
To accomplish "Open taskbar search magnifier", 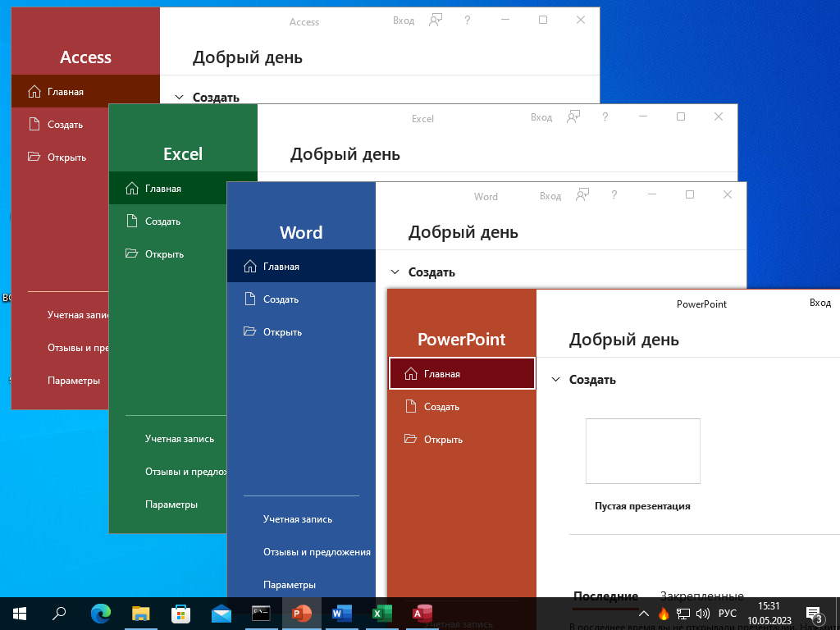I will [59, 614].
